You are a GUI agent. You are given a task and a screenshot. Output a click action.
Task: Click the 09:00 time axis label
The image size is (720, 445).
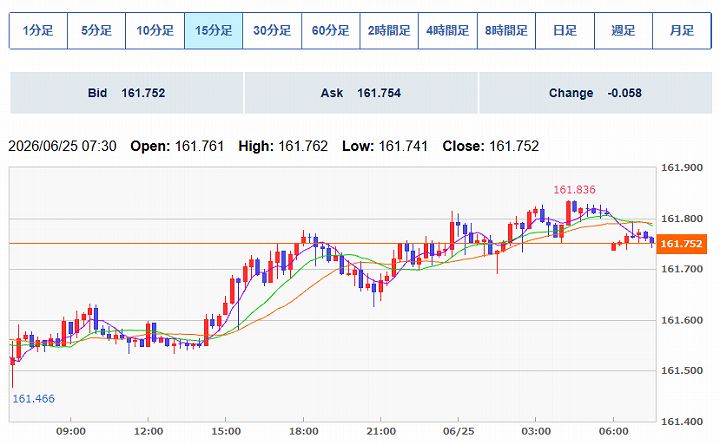[71, 432]
